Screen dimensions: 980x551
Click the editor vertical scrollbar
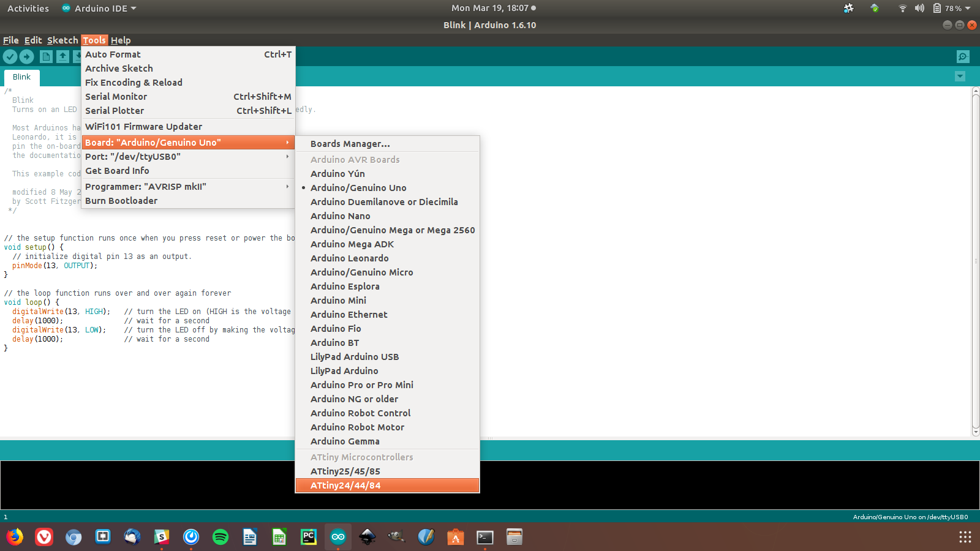pos(976,261)
